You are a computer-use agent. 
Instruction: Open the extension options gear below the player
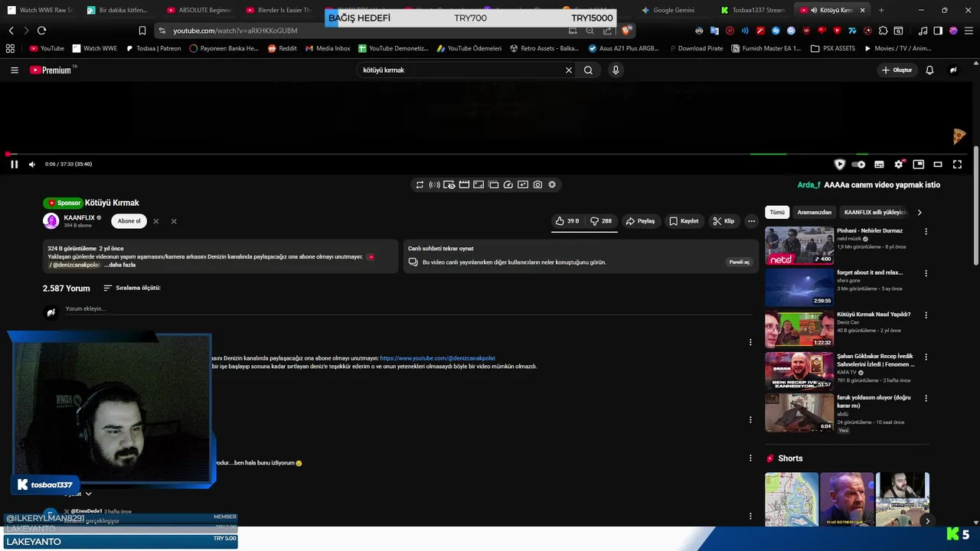[x=552, y=184]
